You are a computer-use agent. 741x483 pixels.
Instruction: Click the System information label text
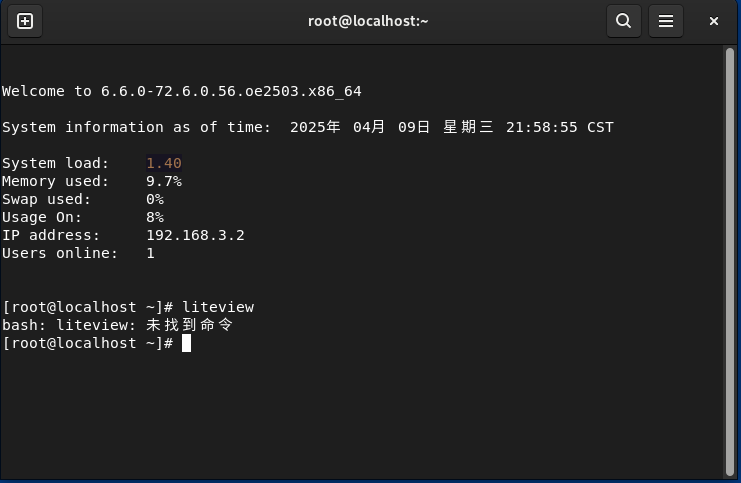click(136, 127)
